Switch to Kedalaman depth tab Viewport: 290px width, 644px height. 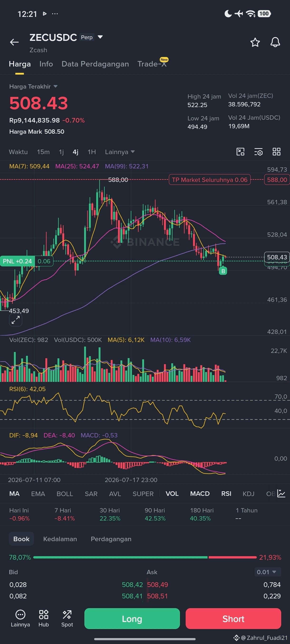tap(60, 539)
